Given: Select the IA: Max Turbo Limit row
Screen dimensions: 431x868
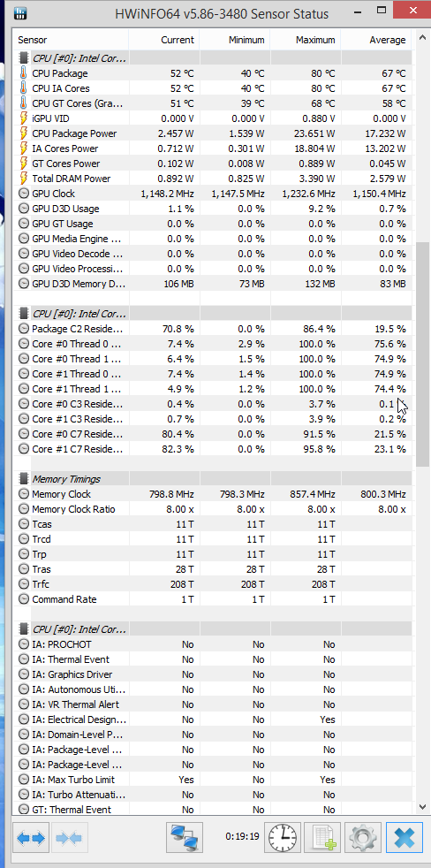Looking at the screenshot, I should [212, 780].
